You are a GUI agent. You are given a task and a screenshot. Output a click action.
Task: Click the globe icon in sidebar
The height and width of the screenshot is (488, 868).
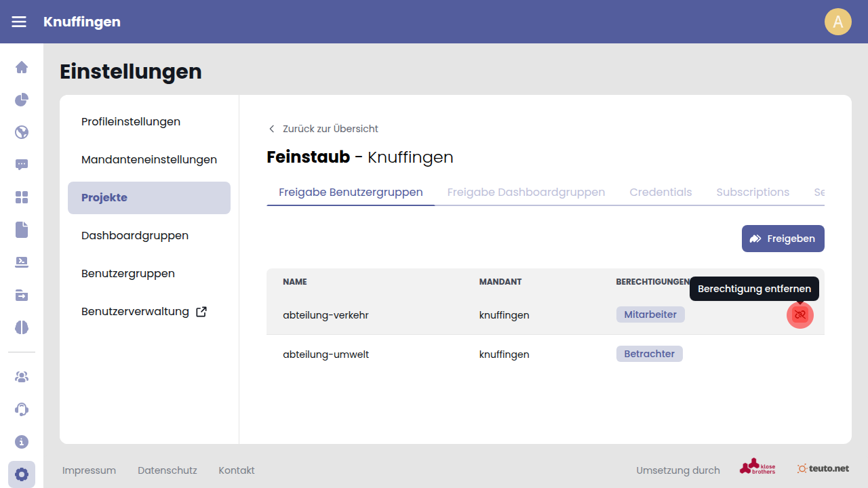pos(22,132)
